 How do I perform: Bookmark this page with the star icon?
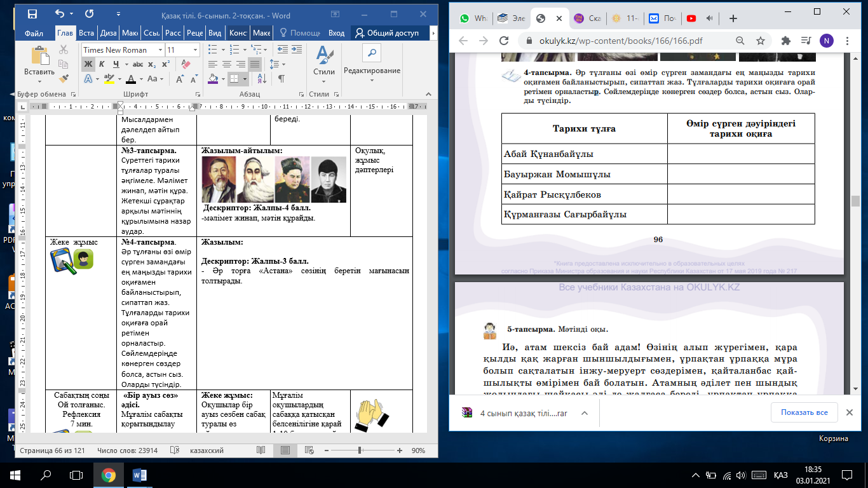760,41
